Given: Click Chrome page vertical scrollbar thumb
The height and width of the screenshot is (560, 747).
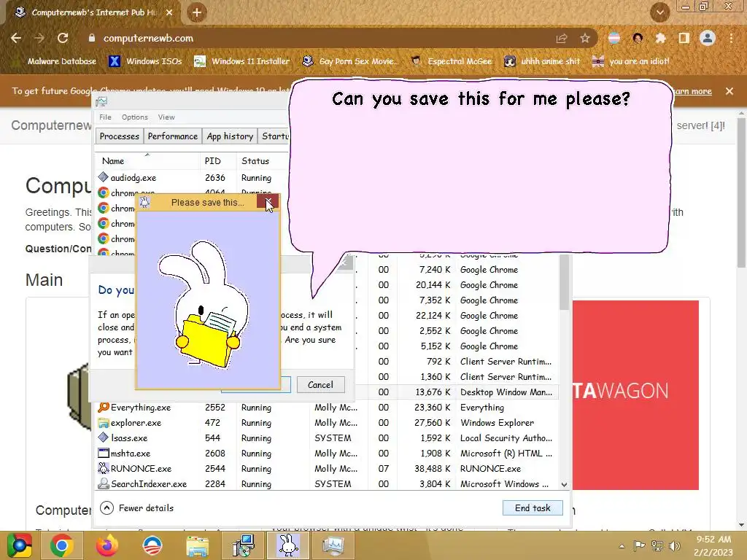Looking at the screenshot, I should (x=741, y=192).
